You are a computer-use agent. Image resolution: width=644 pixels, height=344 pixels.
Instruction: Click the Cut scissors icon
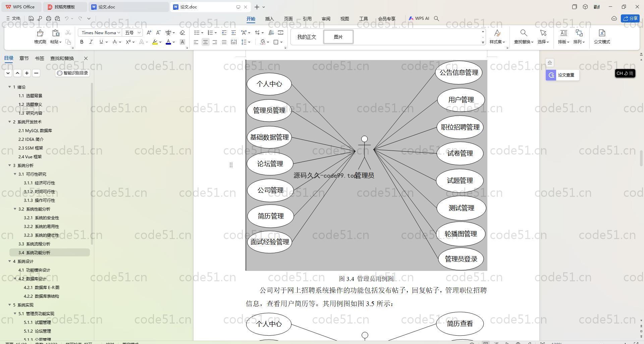[68, 33]
